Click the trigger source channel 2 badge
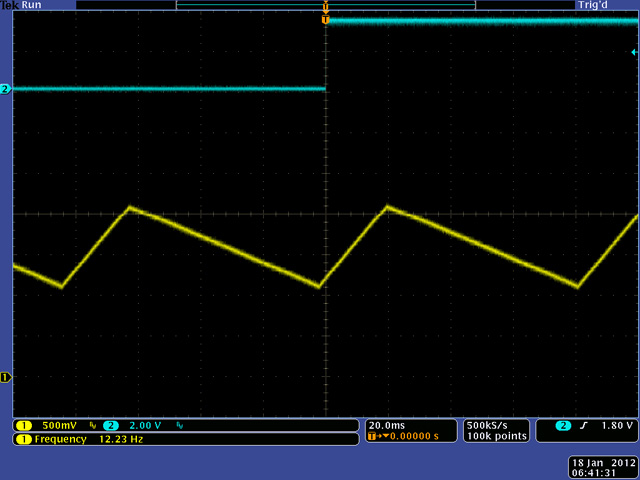This screenshot has height=480, width=640. pyautogui.click(x=563, y=425)
